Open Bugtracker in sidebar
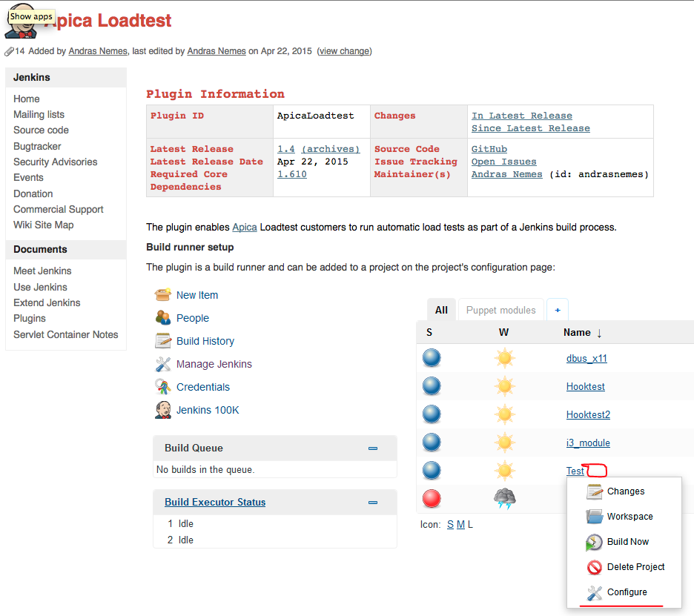The image size is (694, 616). (37, 146)
